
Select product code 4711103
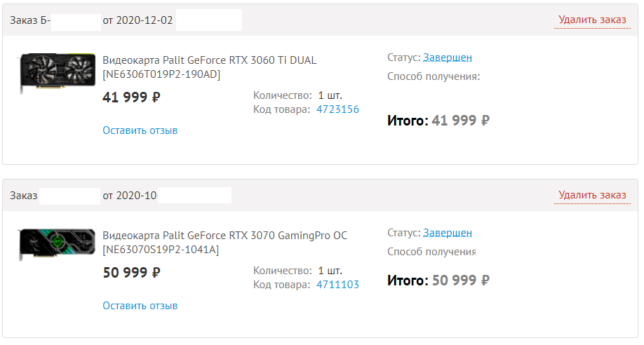(x=337, y=285)
